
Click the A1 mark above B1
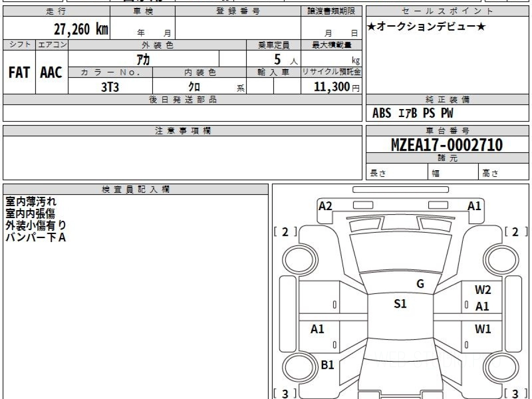[x=317, y=329]
